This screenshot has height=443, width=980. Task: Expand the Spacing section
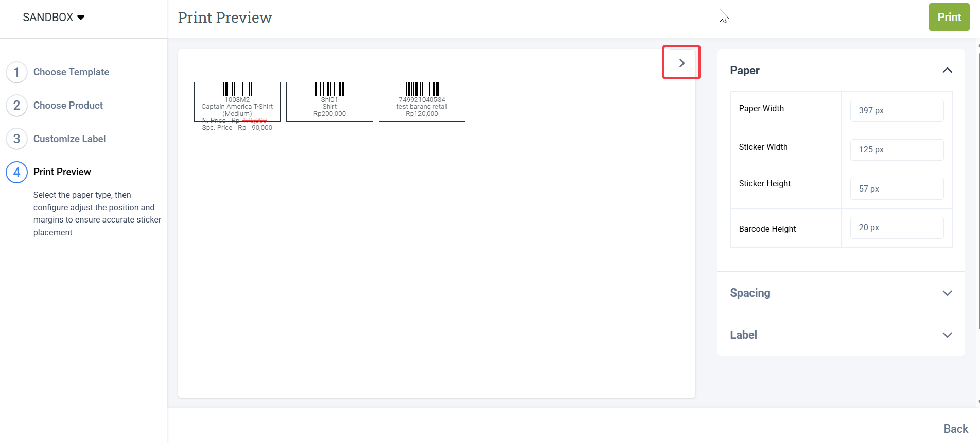[947, 293]
